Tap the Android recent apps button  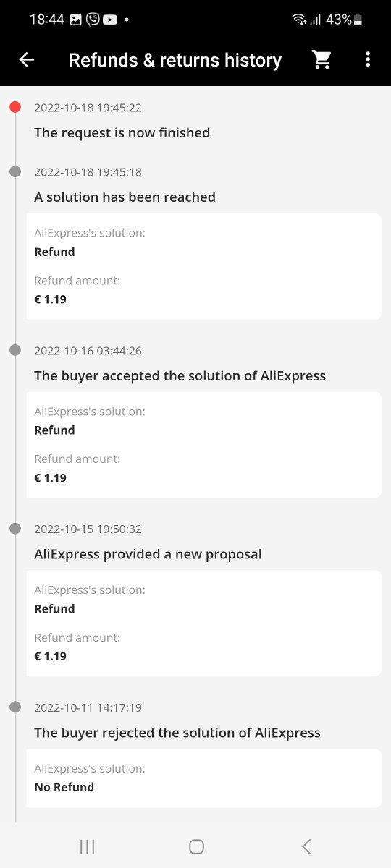coord(87,846)
